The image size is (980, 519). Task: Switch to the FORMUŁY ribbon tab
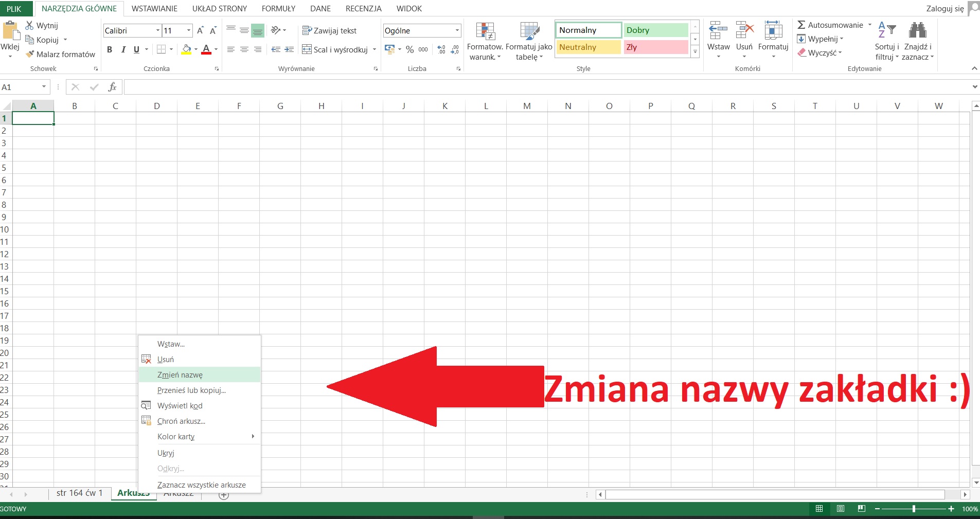pos(278,9)
